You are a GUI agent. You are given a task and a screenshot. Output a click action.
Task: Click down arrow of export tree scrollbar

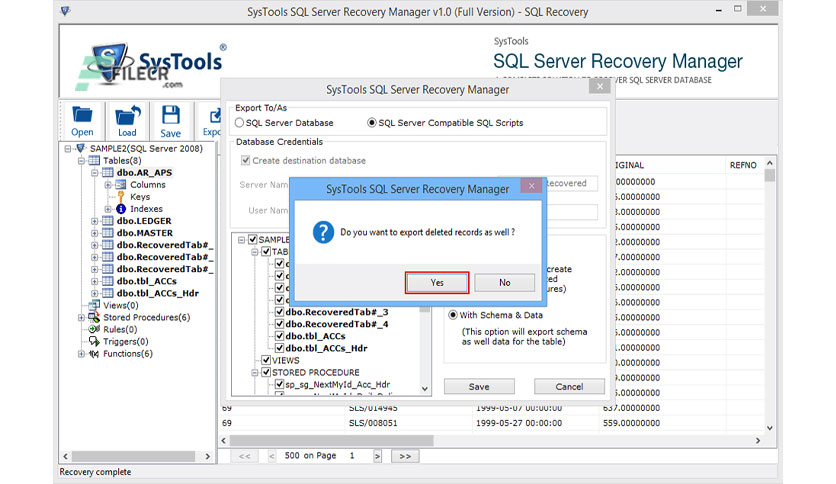pyautogui.click(x=424, y=389)
